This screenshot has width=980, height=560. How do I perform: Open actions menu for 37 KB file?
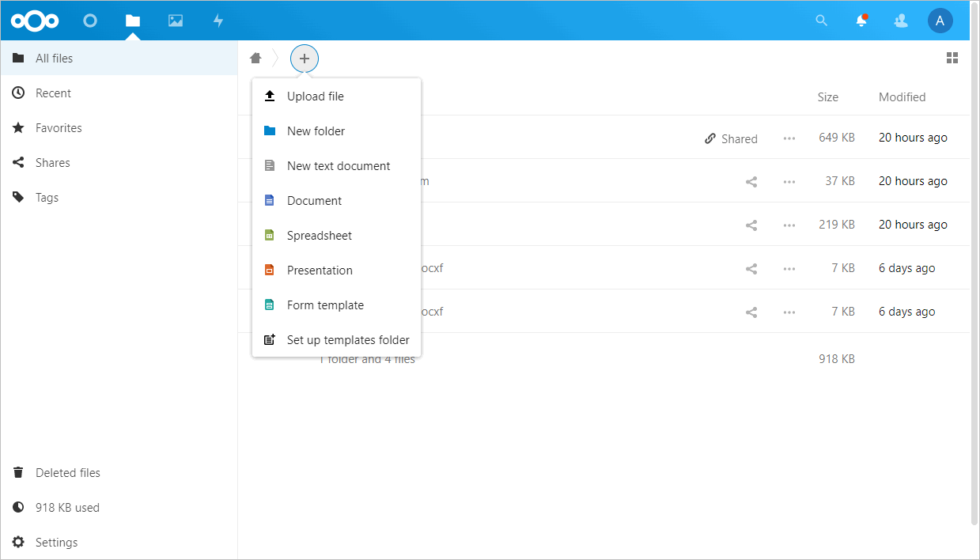point(789,181)
